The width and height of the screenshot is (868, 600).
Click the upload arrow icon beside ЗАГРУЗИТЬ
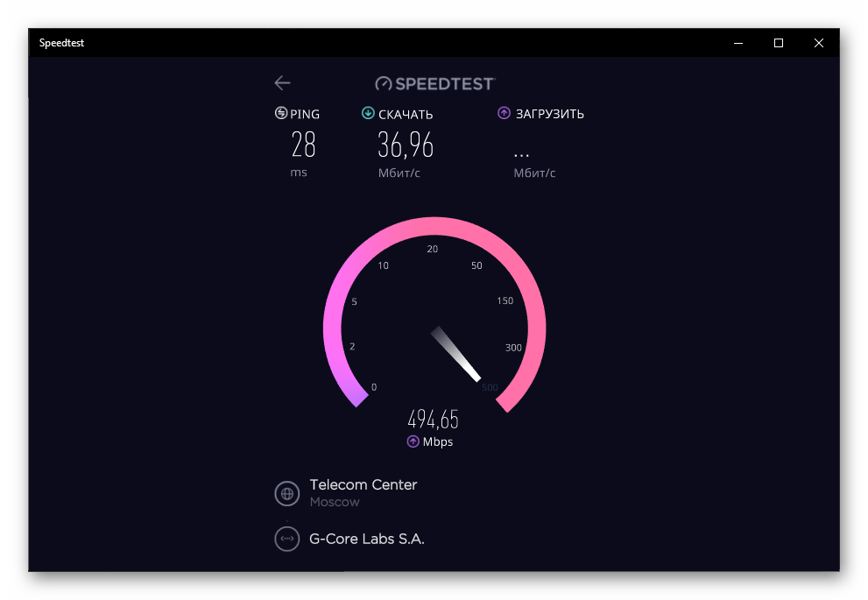504,113
